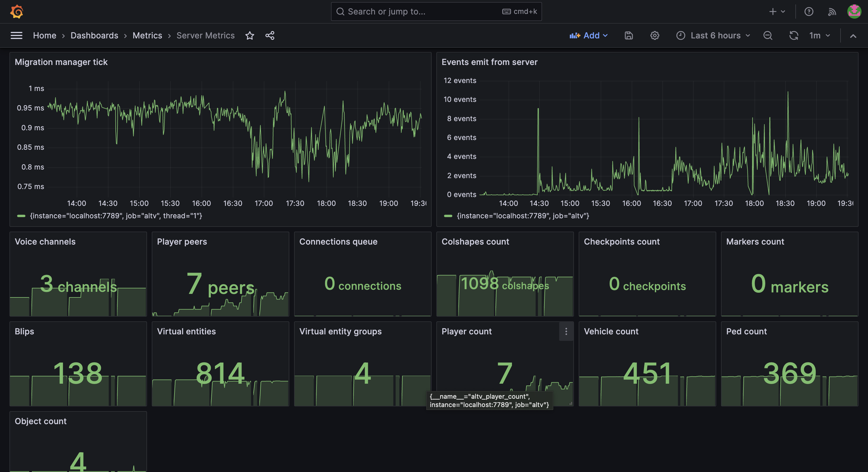Refresh the dashboard now

click(x=794, y=35)
